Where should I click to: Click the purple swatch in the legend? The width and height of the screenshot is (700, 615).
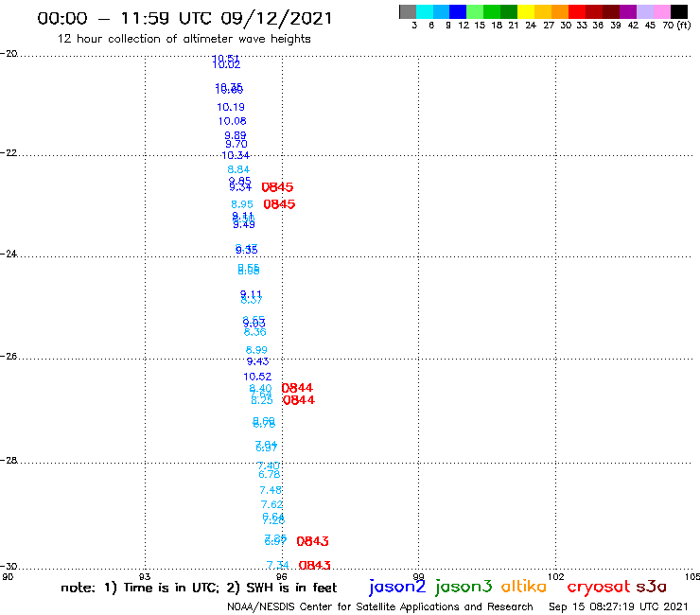click(x=628, y=11)
